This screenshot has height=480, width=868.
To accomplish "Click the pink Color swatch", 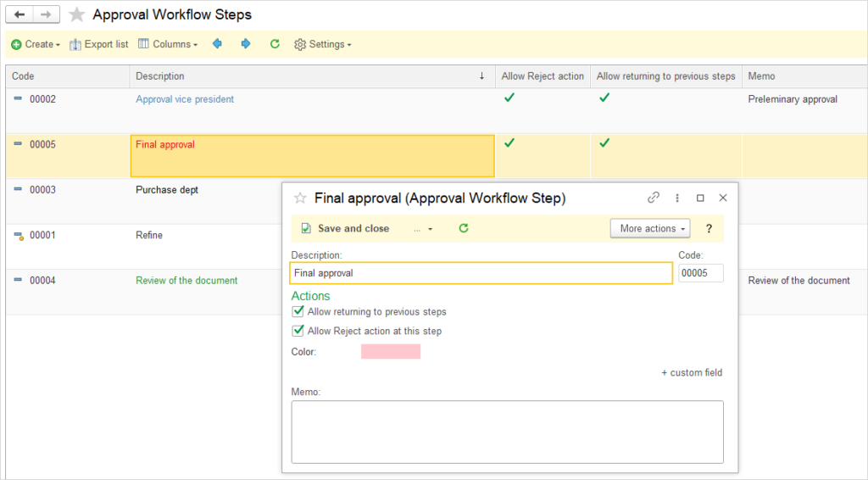I will [391, 351].
